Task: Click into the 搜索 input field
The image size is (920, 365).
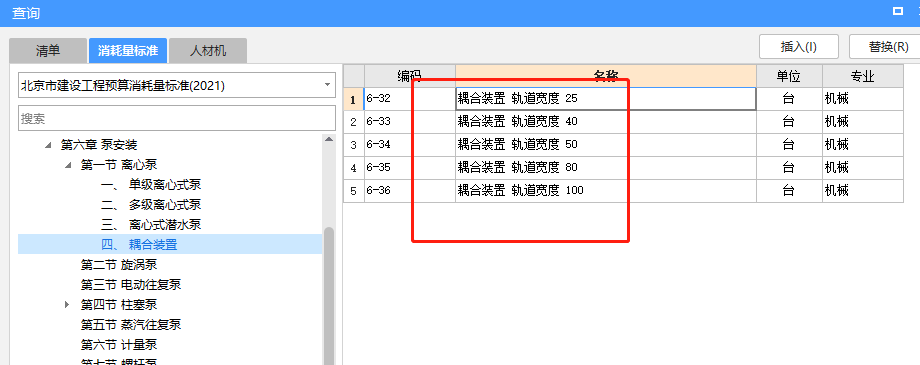Action: (x=177, y=119)
